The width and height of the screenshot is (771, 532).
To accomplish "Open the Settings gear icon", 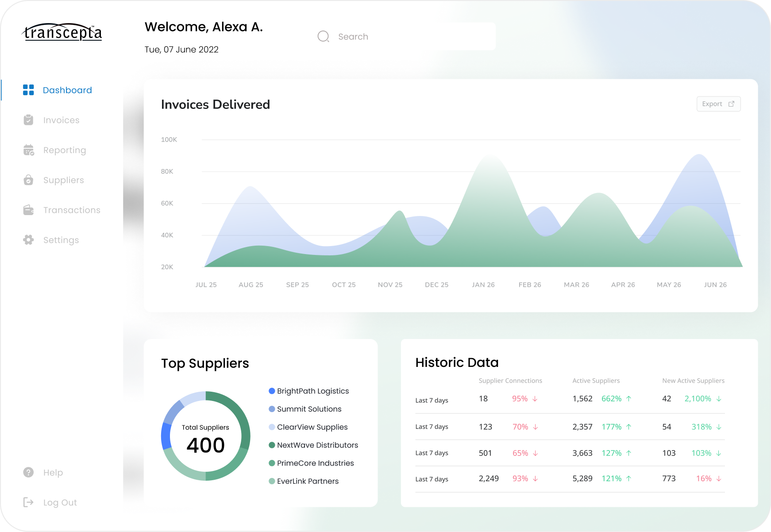I will [x=28, y=240].
